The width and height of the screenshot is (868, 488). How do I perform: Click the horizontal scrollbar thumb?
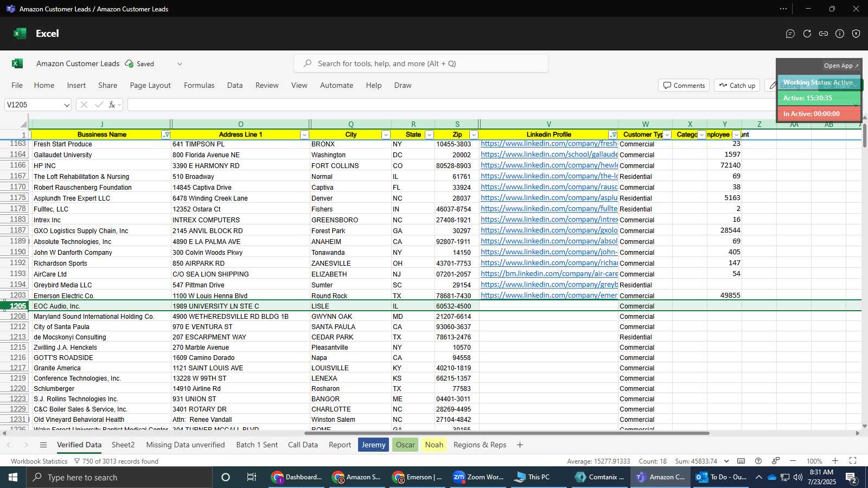pos(507,433)
